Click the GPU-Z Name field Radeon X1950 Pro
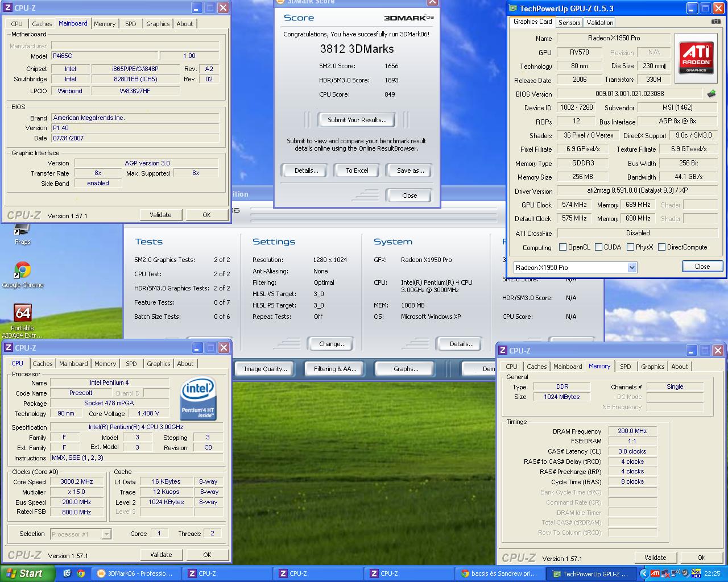Image resolution: width=728 pixels, height=582 pixels. 614,38
